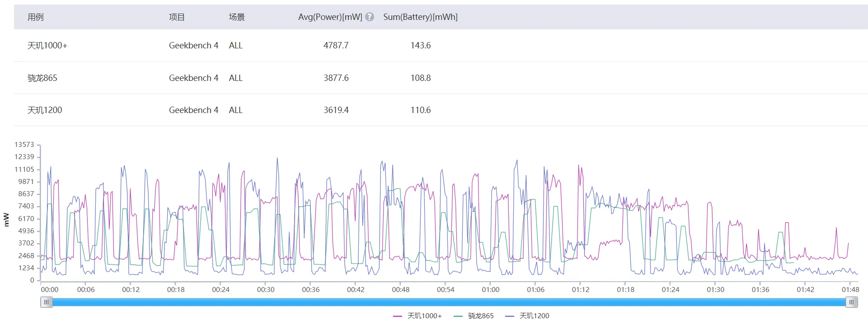868x325 pixels.
Task: Click the average power value 4787.7
Action: [336, 46]
